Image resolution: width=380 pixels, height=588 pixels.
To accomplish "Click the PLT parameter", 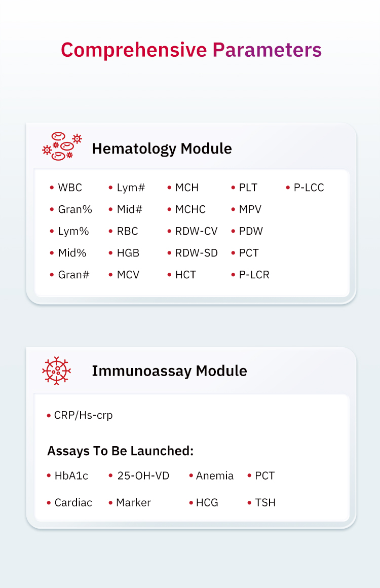I will (248, 188).
